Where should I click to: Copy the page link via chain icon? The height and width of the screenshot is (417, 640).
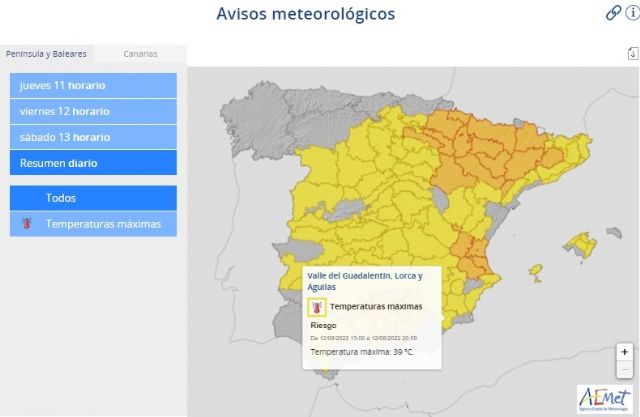[x=613, y=13]
